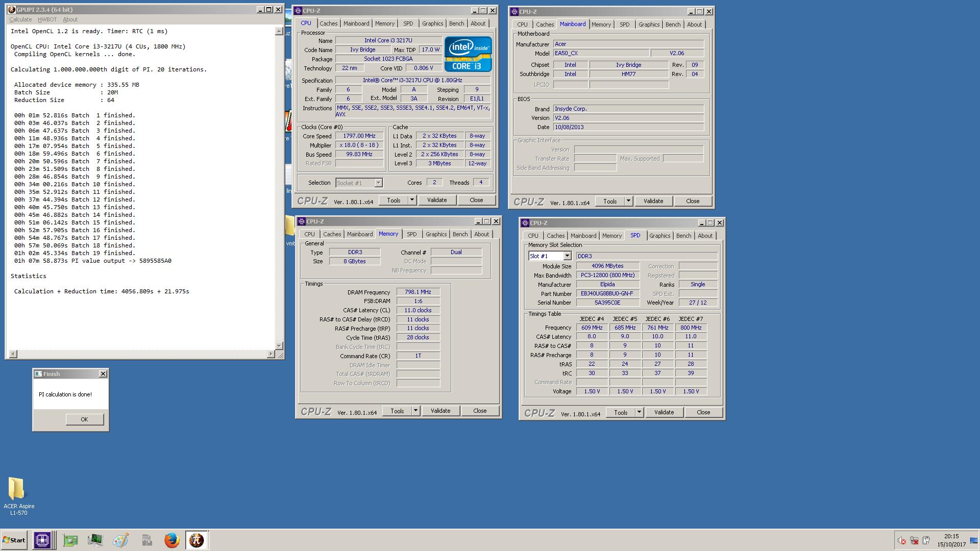
Task: Open the system monitor taskbar icon
Action: click(95, 540)
